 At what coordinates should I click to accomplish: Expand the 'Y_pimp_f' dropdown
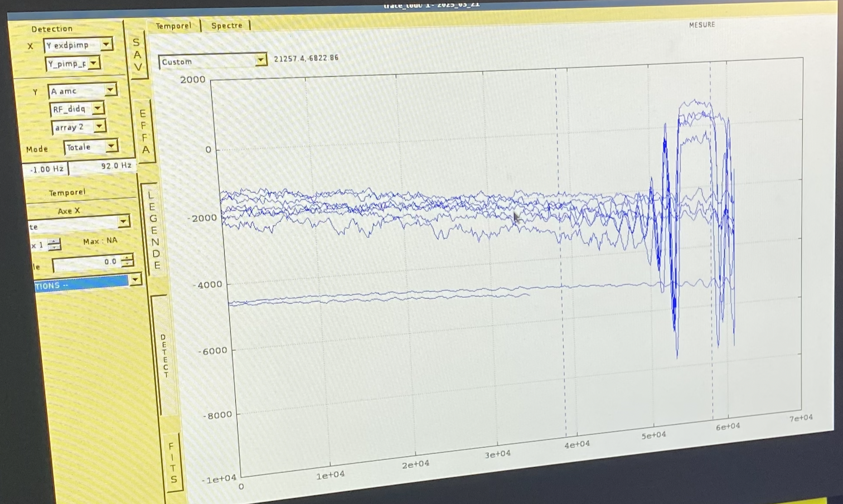point(94,64)
